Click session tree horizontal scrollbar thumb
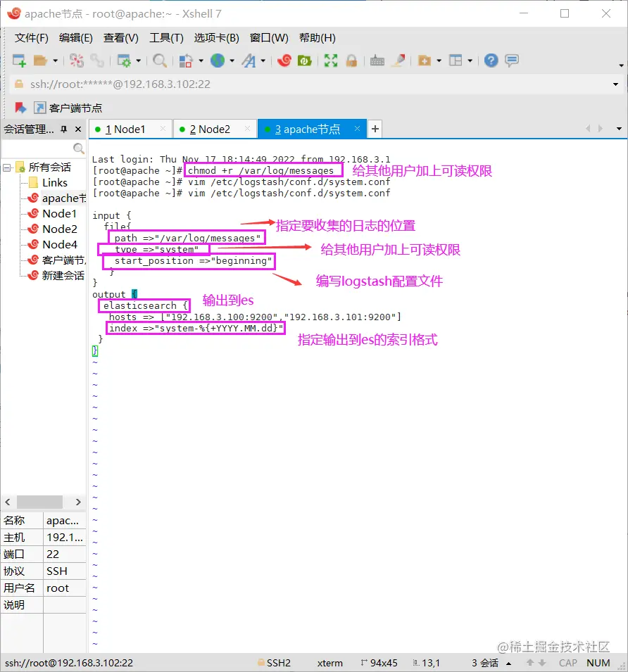The height and width of the screenshot is (672, 628). [39, 502]
